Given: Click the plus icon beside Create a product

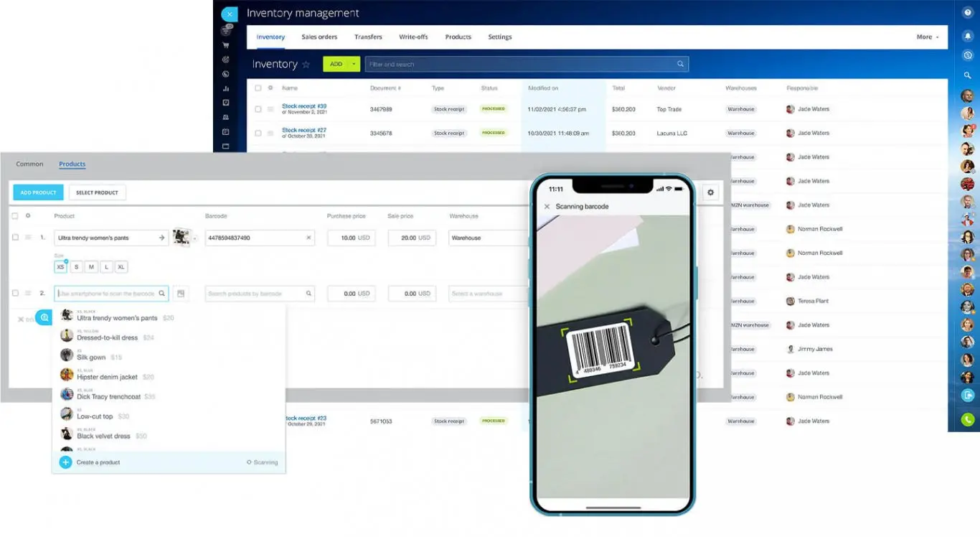Looking at the screenshot, I should click(65, 462).
